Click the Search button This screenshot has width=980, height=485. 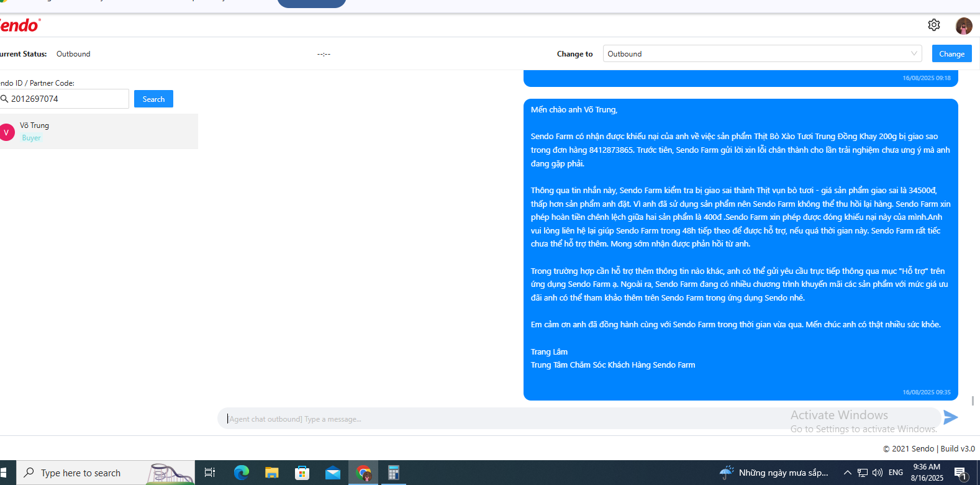tap(153, 99)
